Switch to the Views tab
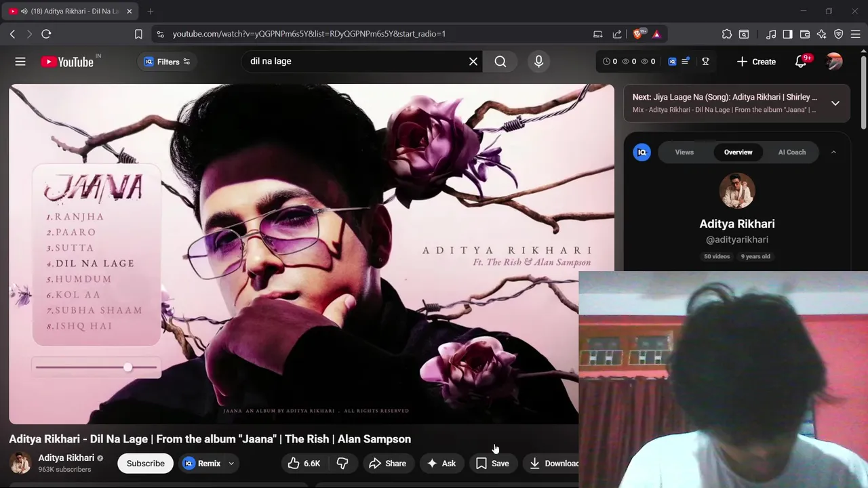This screenshot has height=488, width=868. point(684,152)
